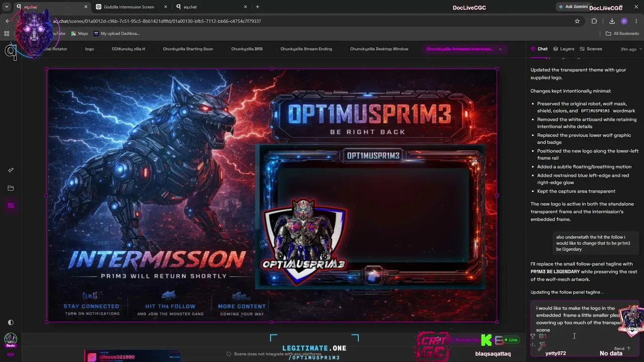Select the Chunkyzilla Starting Soon scene tab
The image size is (644, 362).
pyautogui.click(x=188, y=49)
